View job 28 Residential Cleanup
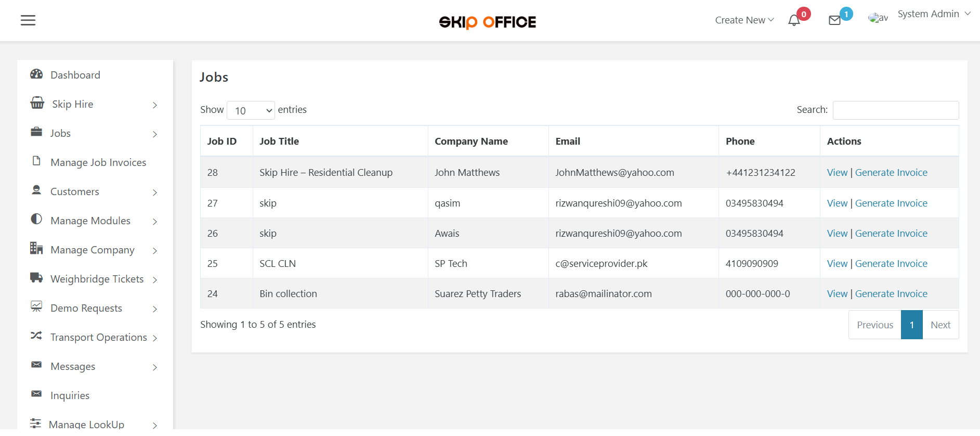 pos(837,173)
